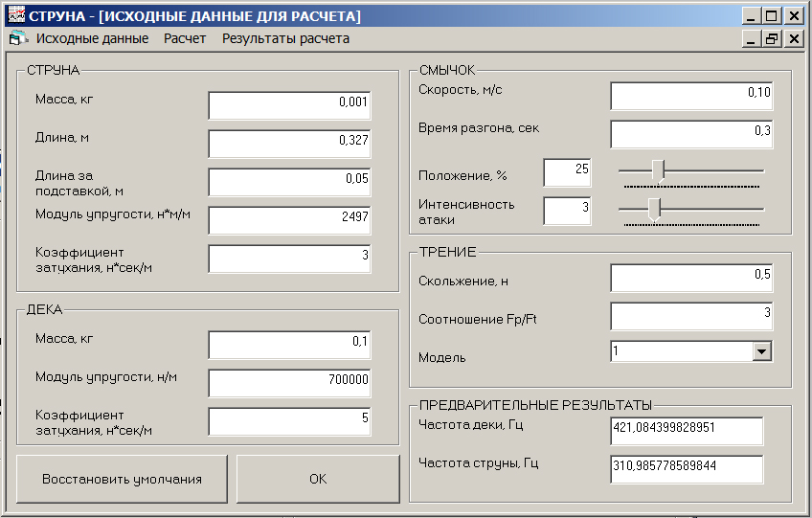Click the string Модуль упругости field
812x518 pixels.
click(288, 220)
